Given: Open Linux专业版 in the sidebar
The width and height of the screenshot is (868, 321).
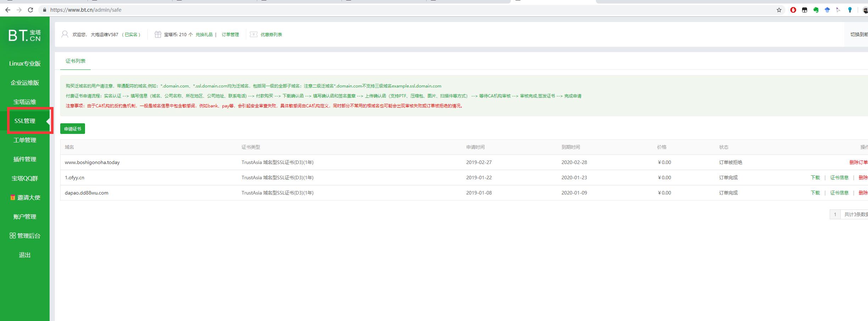Looking at the screenshot, I should 25,63.
